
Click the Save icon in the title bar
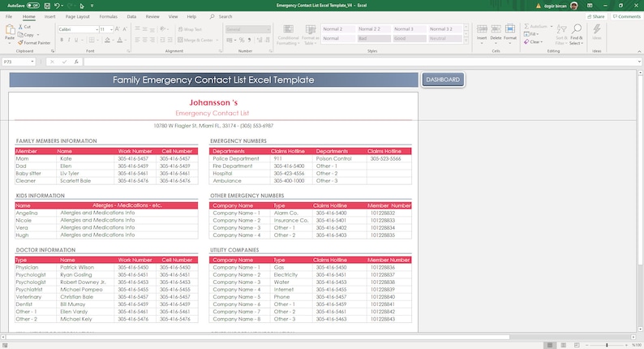pyautogui.click(x=47, y=6)
